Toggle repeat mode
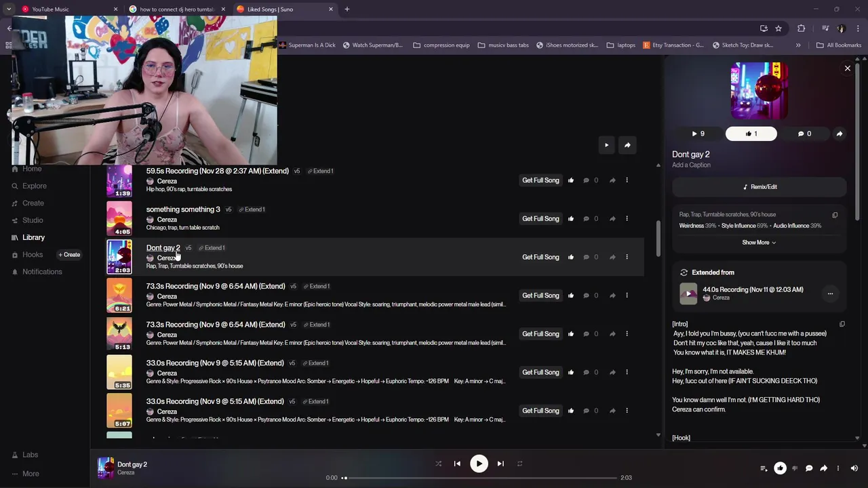 (519, 464)
